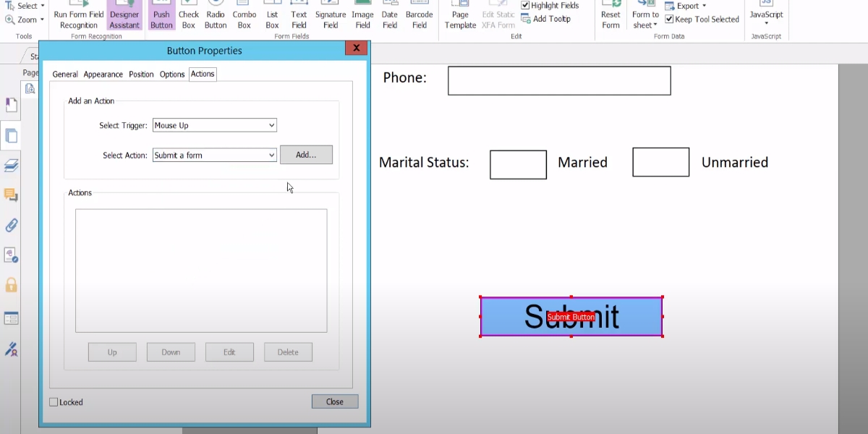Screen dimensions: 868x434
Task: Select the Actions tab
Action: coord(203,75)
